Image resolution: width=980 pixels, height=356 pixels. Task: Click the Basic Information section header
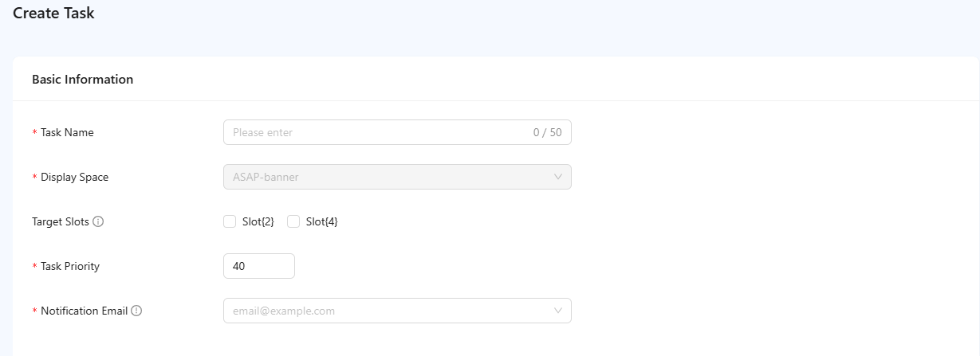82,80
